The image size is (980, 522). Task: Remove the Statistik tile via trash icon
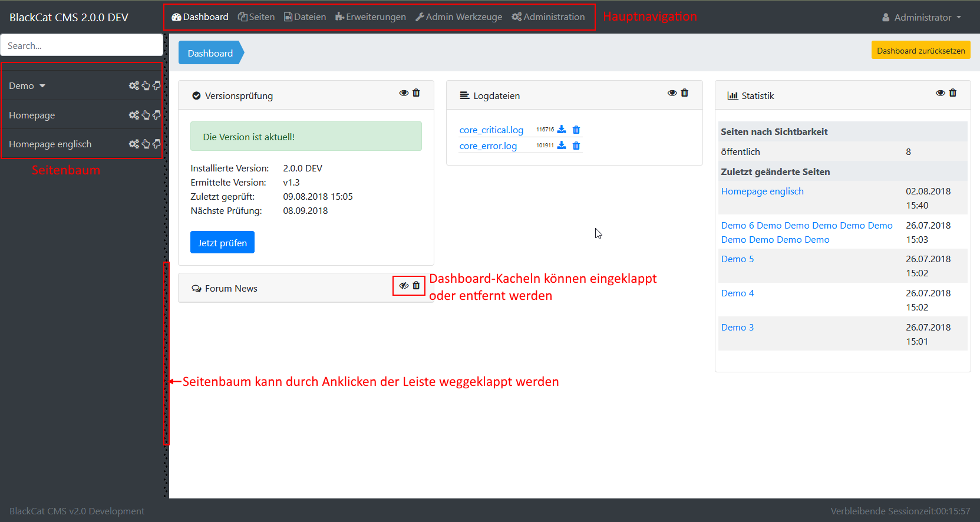[x=953, y=93]
